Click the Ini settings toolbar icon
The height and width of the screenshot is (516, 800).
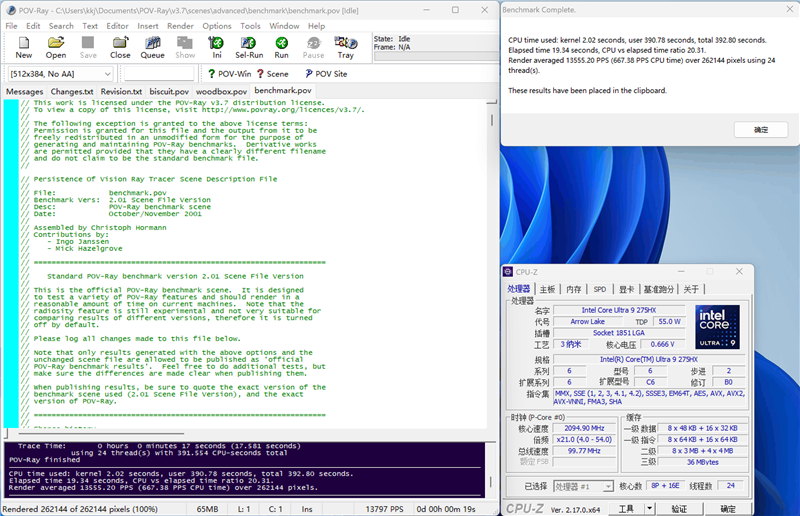[x=217, y=47]
